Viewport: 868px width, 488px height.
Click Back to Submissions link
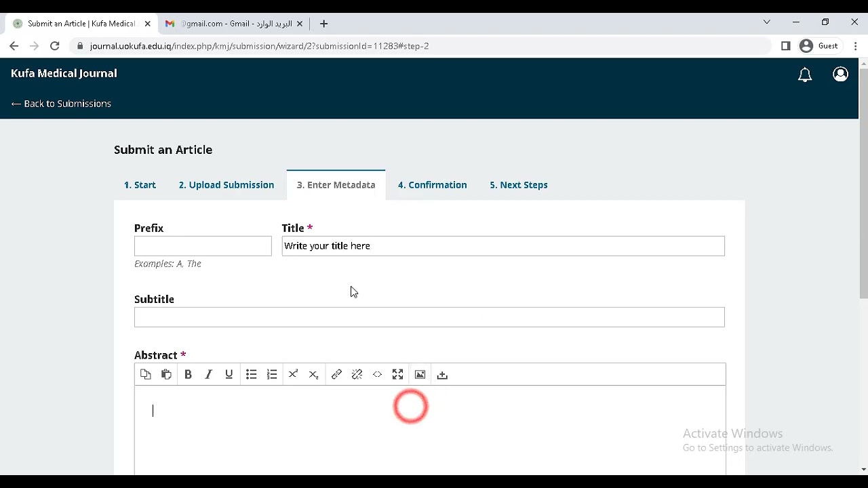61,104
